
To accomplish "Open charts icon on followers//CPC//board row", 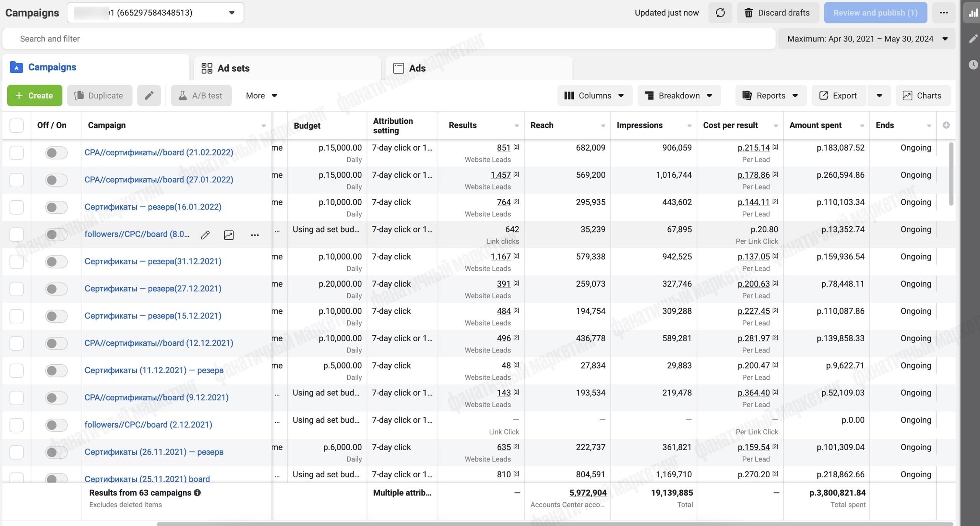I will tap(229, 235).
